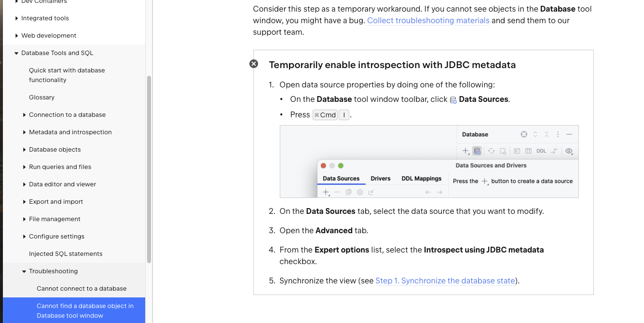Image resolution: width=644 pixels, height=323 pixels.
Task: Expand the Run queries and files node
Action: click(x=24, y=167)
